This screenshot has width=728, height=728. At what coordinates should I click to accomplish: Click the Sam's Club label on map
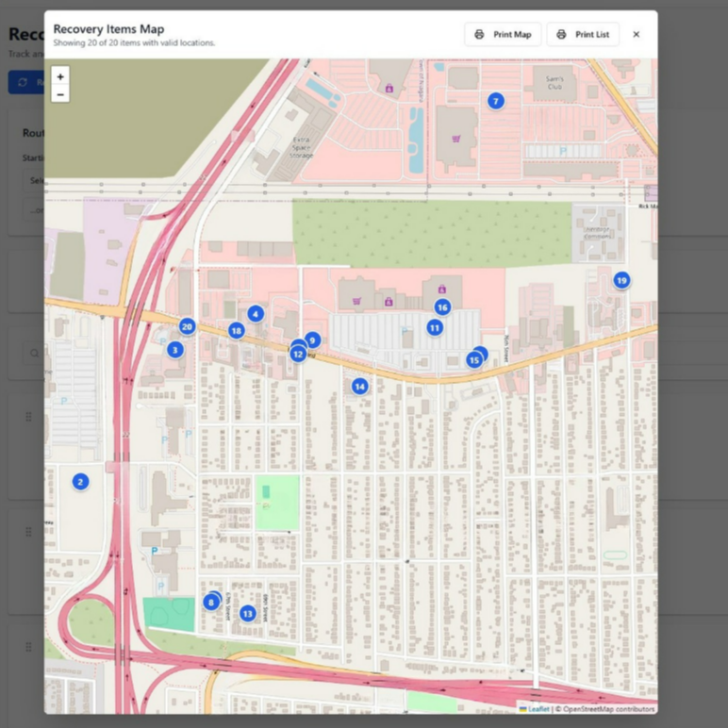pos(554,83)
